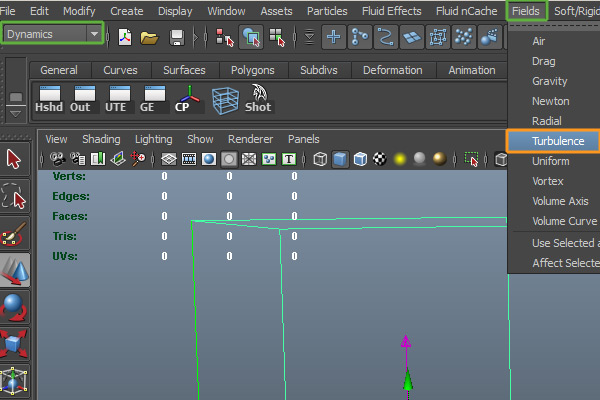The image size is (600, 400).
Task: Click the deformations selection mask icon
Action: click(438, 37)
